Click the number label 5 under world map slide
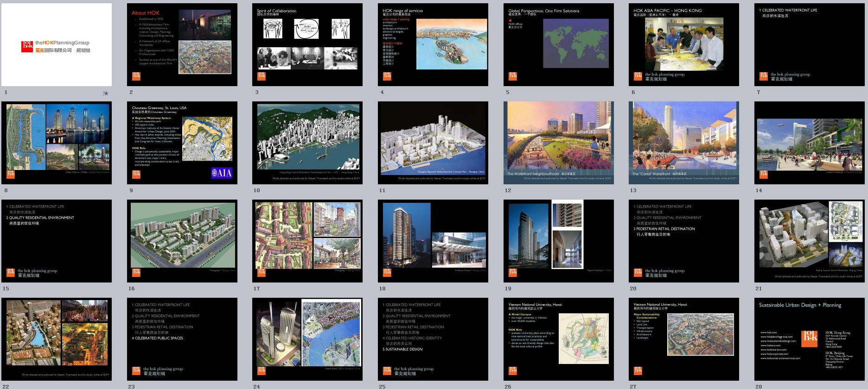The width and height of the screenshot is (868, 389). pos(508,92)
